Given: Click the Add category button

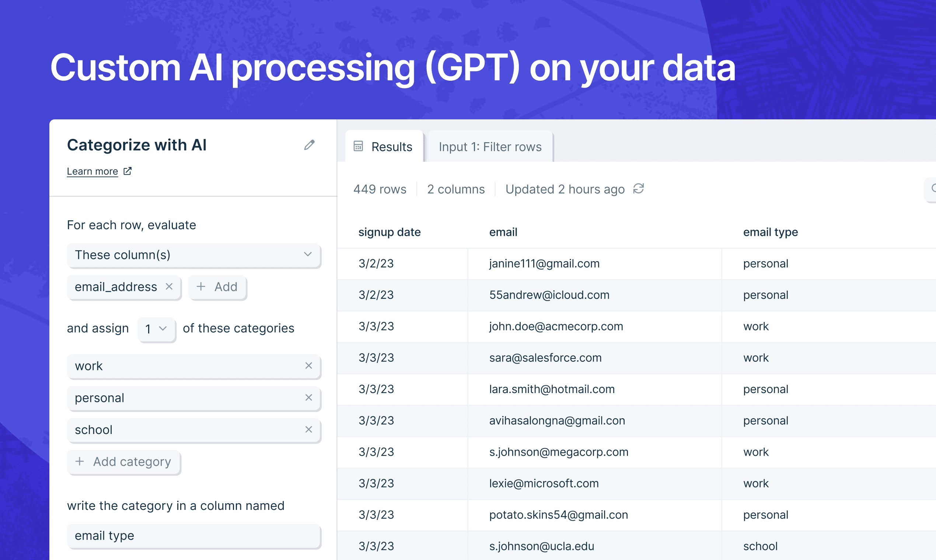Looking at the screenshot, I should tap(124, 462).
